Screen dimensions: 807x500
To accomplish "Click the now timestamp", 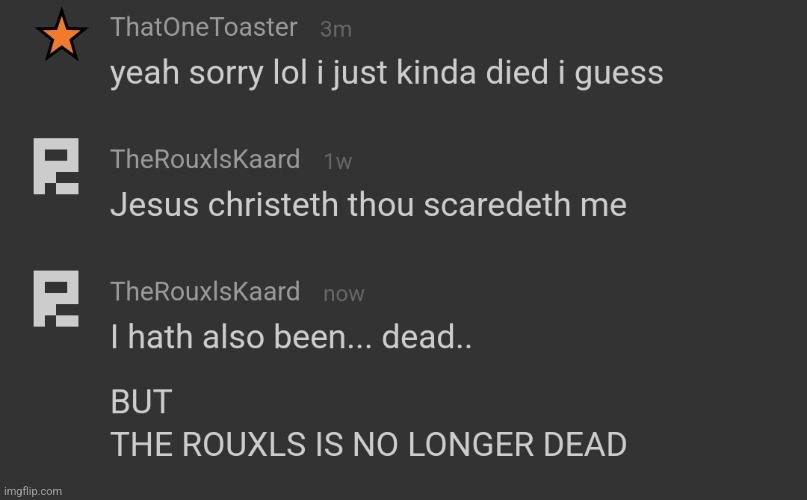I will pyautogui.click(x=344, y=294).
